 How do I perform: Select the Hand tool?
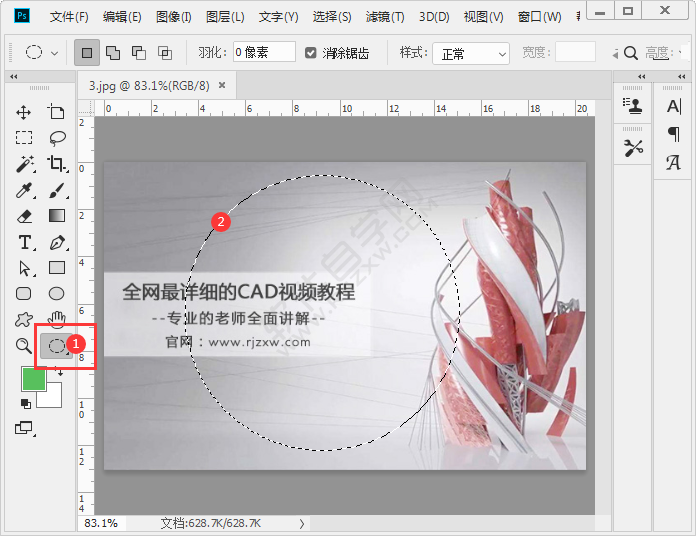pyautogui.click(x=57, y=319)
